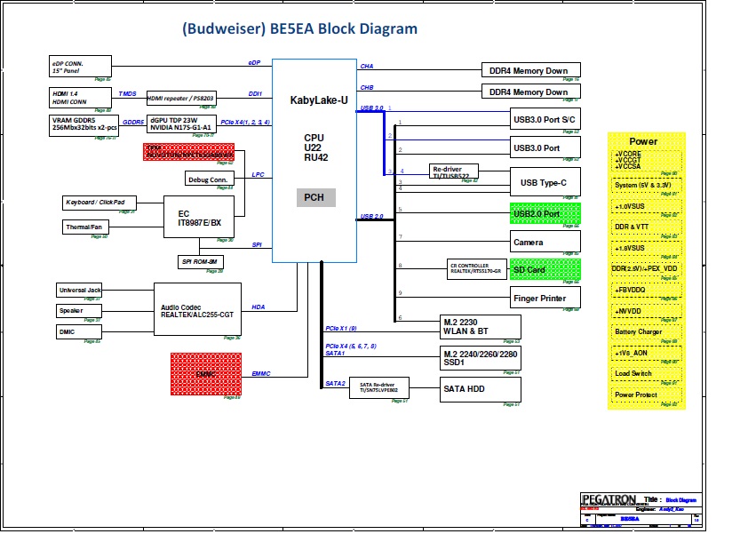Click the Budweiser BE5EA Block Diagram title
Screen dimensions: 756x534
pos(299,28)
